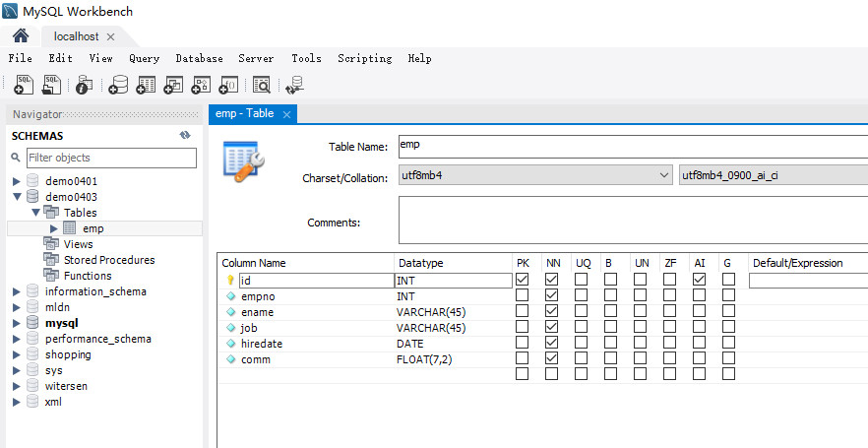Click the Default/Expression field for id
Viewport: 868px width, 448px height.
(x=808, y=281)
